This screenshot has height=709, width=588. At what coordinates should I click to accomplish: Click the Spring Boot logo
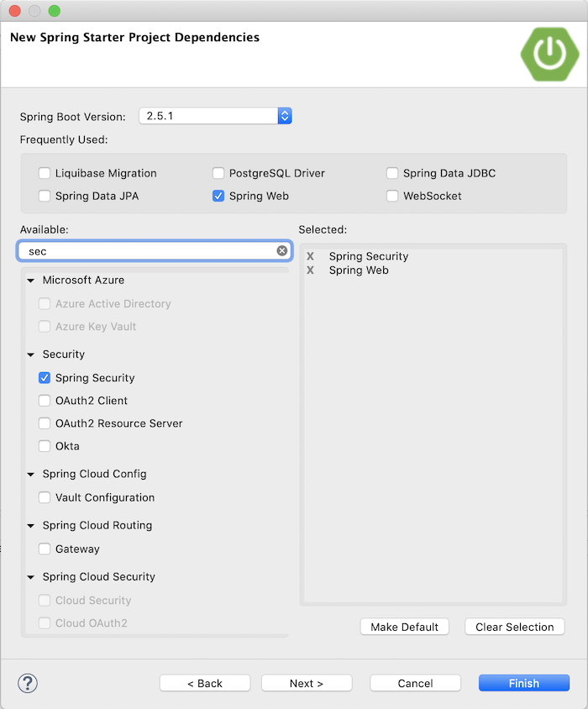click(x=549, y=54)
